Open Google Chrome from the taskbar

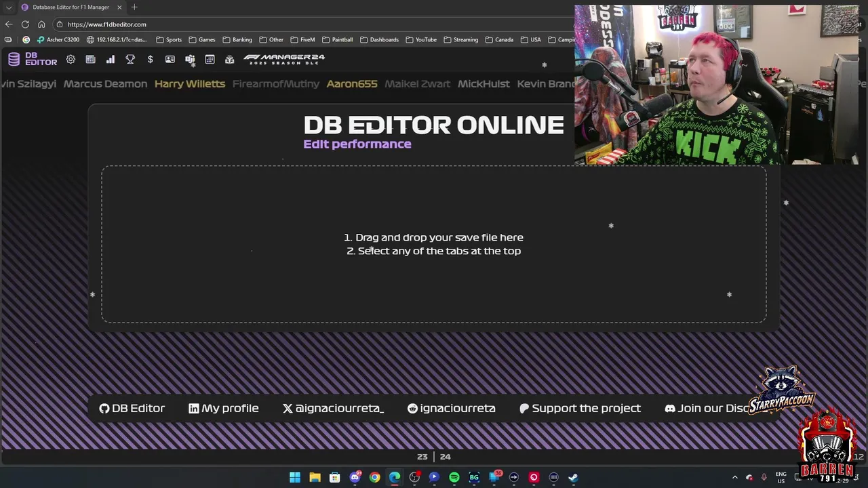click(374, 477)
